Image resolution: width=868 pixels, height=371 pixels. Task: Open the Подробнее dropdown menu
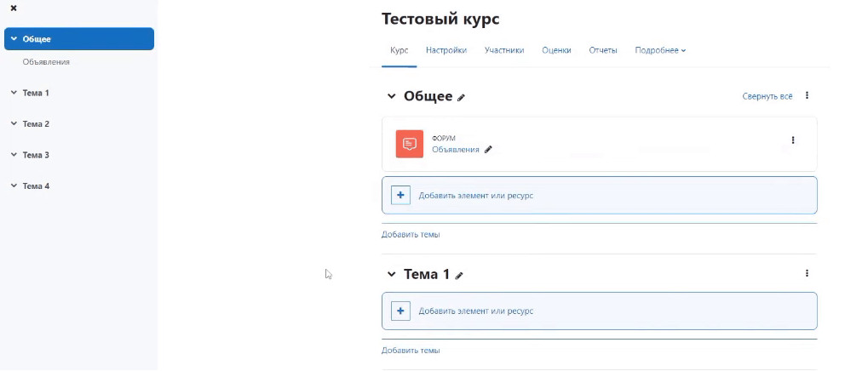pyautogui.click(x=660, y=50)
